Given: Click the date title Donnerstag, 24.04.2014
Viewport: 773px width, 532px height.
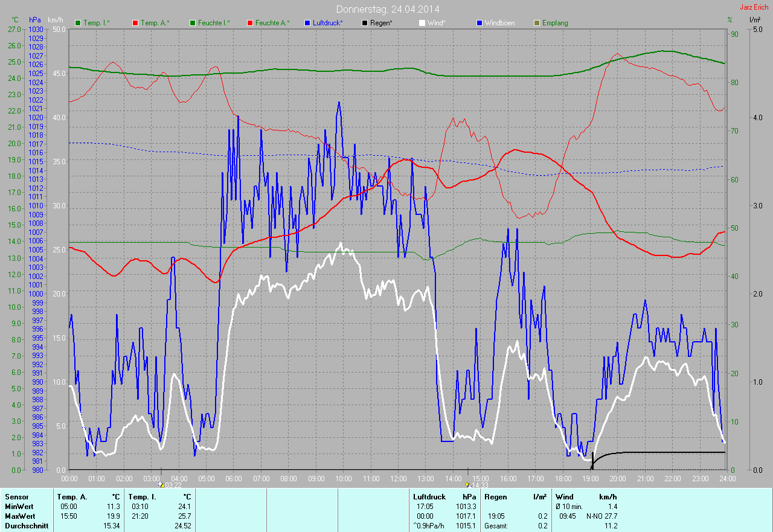Looking at the screenshot, I should point(387,9).
